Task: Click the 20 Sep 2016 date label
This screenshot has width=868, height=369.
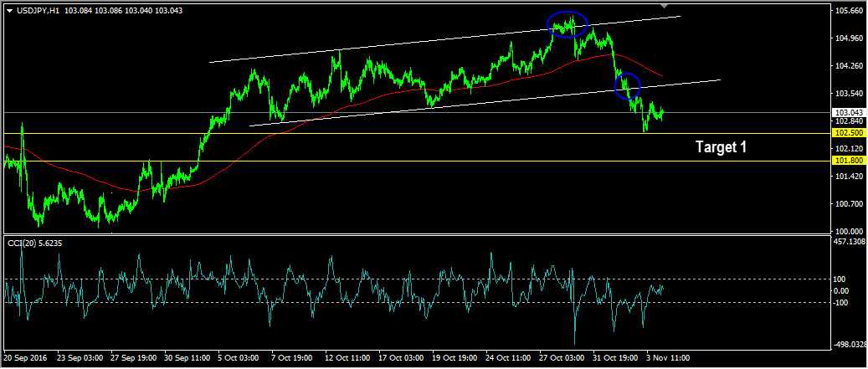Action: [24, 358]
